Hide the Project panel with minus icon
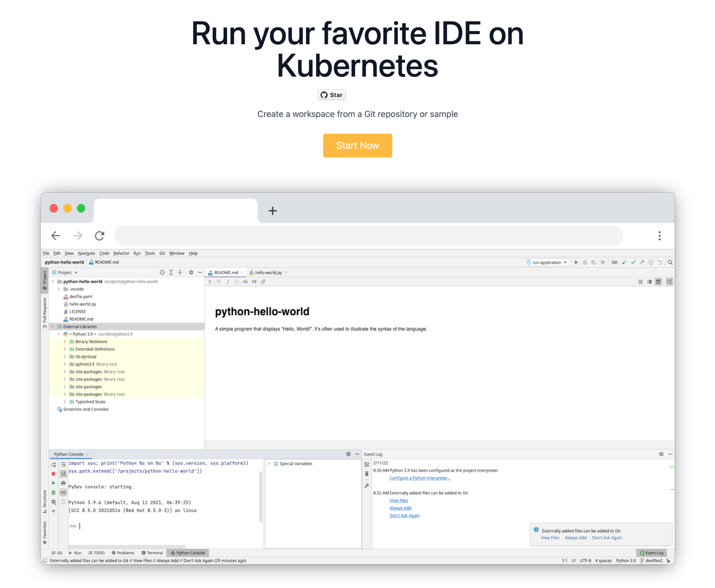The width and height of the screenshot is (715, 588). point(200,273)
